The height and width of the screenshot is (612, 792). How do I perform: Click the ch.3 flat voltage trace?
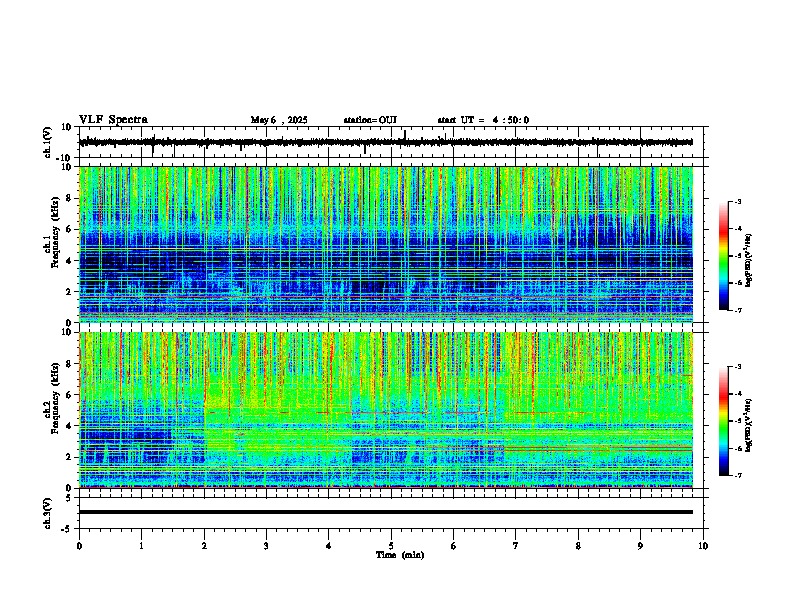[x=386, y=512]
